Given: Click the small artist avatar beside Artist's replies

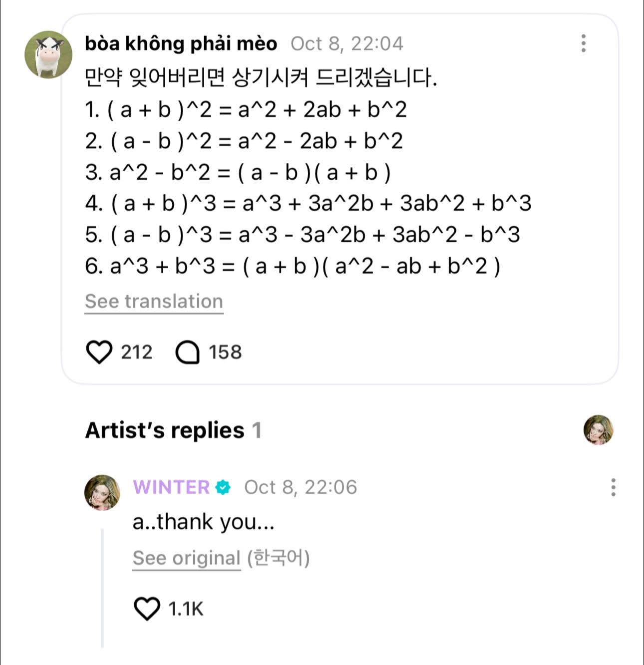Looking at the screenshot, I should [x=598, y=429].
